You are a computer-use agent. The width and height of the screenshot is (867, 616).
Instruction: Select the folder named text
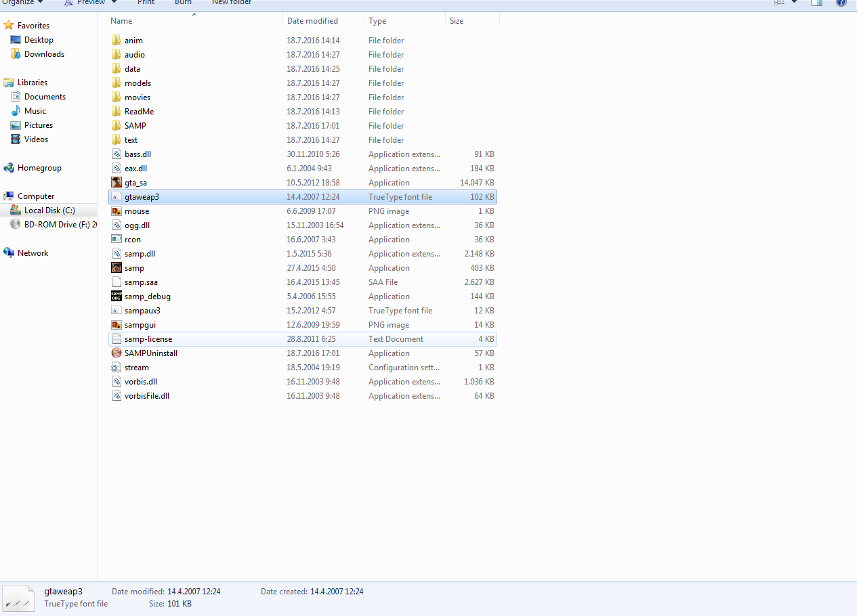(x=131, y=140)
